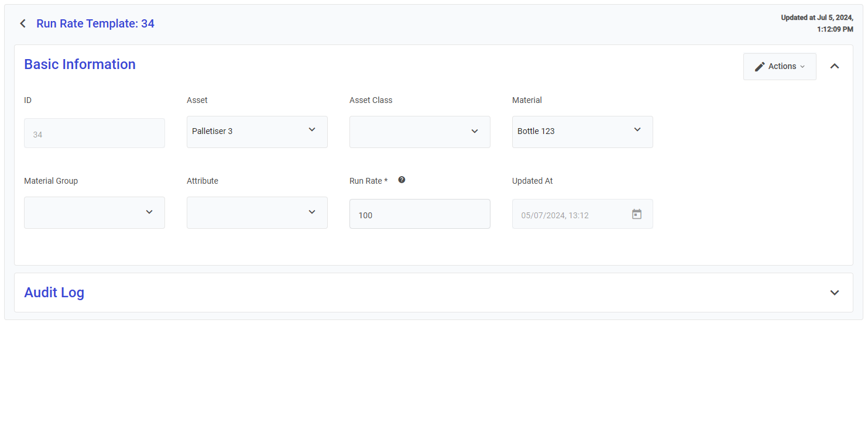
Task: Collapse the Basic Information section
Action: [x=835, y=66]
